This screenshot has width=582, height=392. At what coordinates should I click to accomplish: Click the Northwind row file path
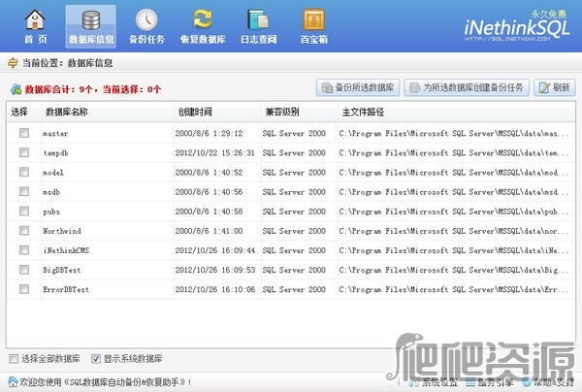pyautogui.click(x=454, y=231)
